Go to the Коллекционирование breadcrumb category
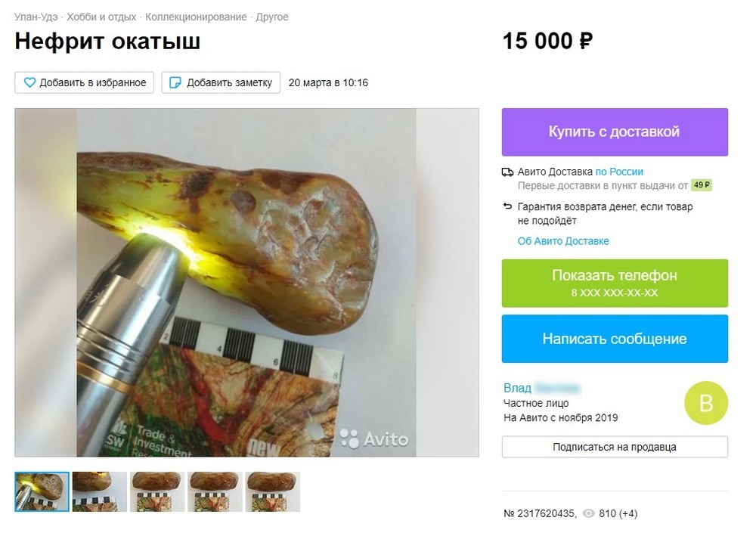Viewport: 756px width, 533px height. [x=196, y=17]
